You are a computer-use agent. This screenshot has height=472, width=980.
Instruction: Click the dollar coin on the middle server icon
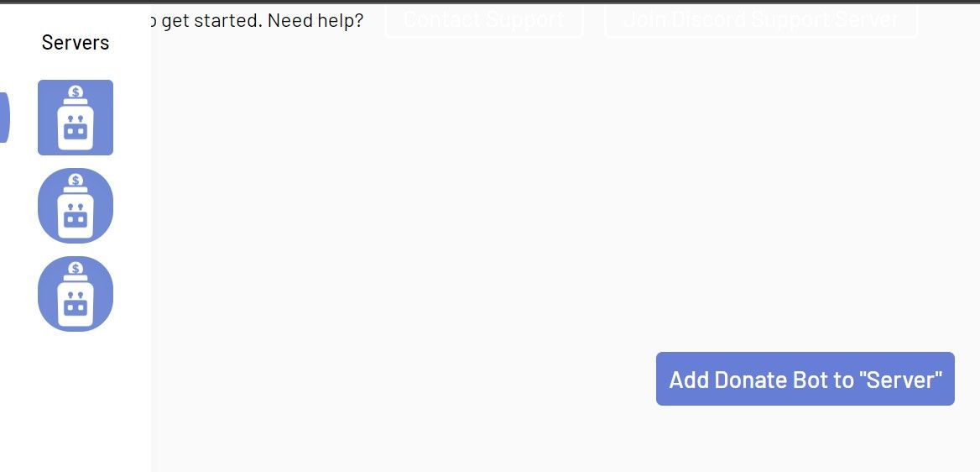pos(76,180)
